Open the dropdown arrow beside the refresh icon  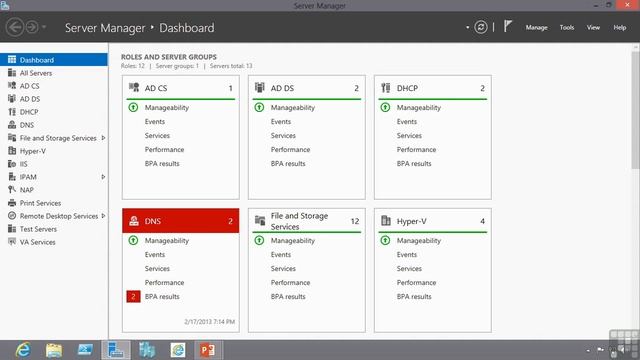[x=467, y=27]
